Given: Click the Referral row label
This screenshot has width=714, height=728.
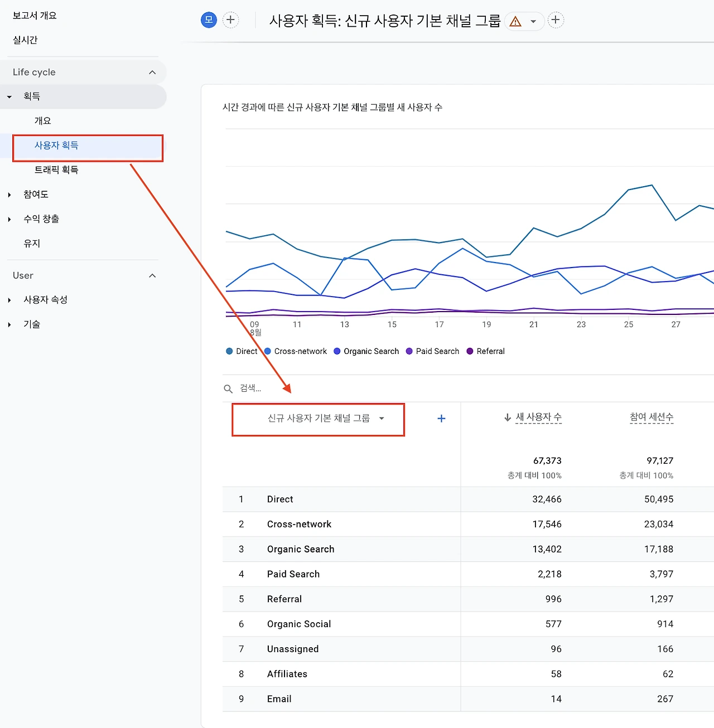Looking at the screenshot, I should click(284, 599).
